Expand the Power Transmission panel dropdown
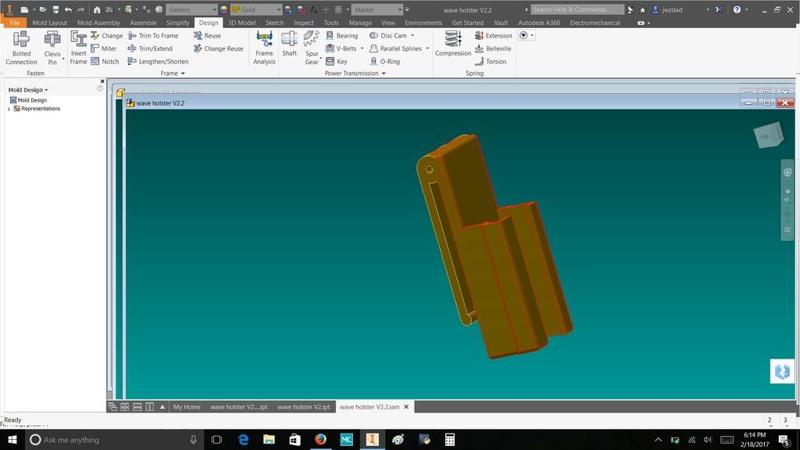Screen dimensions: 800x450 [x=355, y=73]
